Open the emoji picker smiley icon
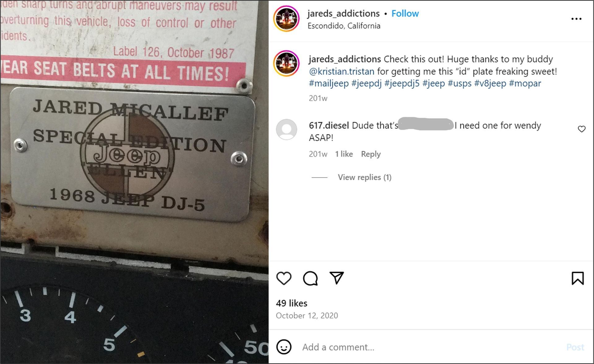Image resolution: width=594 pixels, height=364 pixels. [284, 347]
